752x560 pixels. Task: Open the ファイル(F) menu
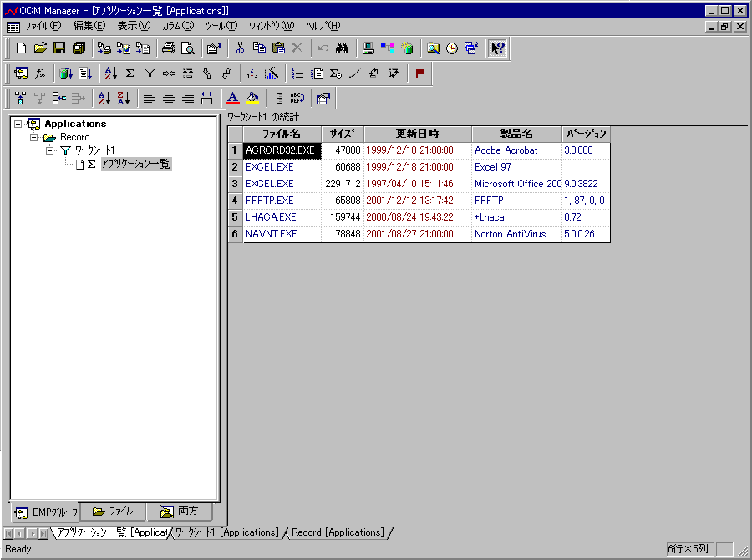point(43,26)
